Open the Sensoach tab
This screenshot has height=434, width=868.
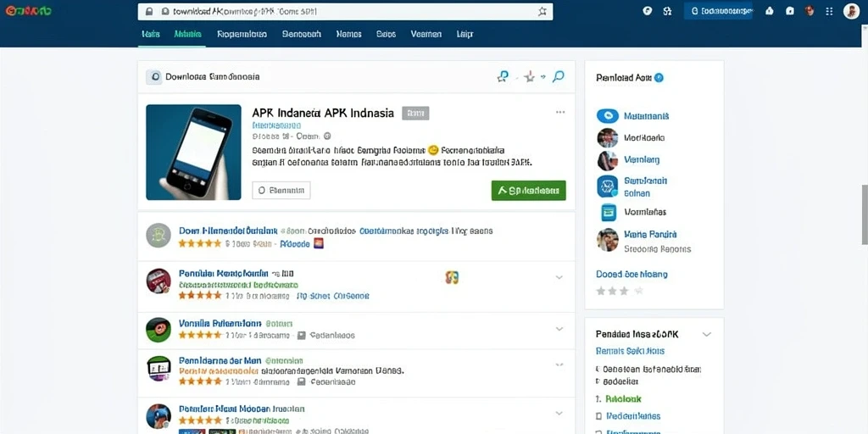(301, 34)
